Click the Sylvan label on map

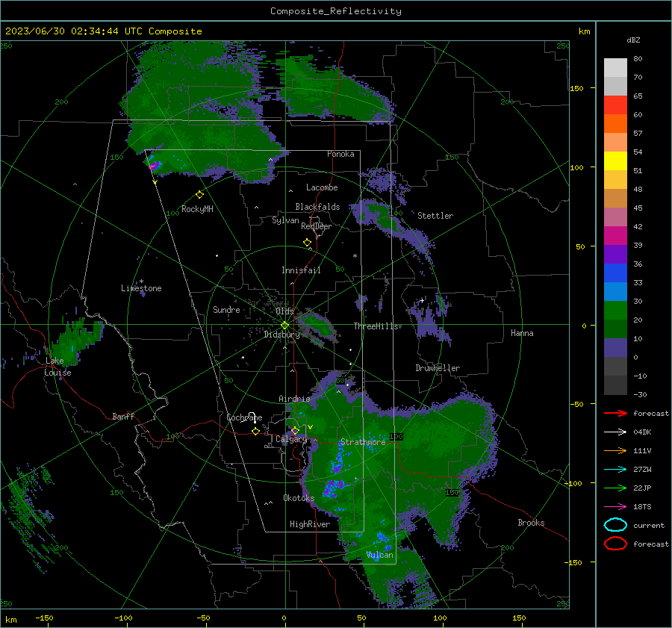pyautogui.click(x=285, y=220)
